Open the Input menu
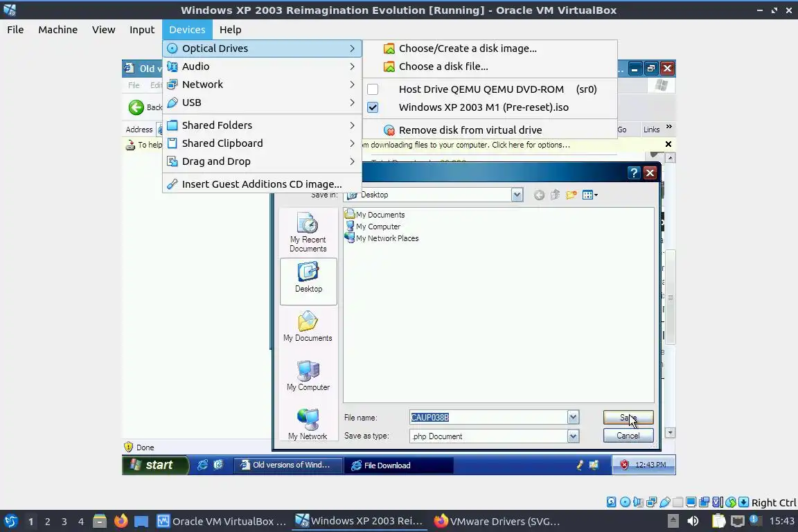The width and height of the screenshot is (798, 532). coord(141,30)
